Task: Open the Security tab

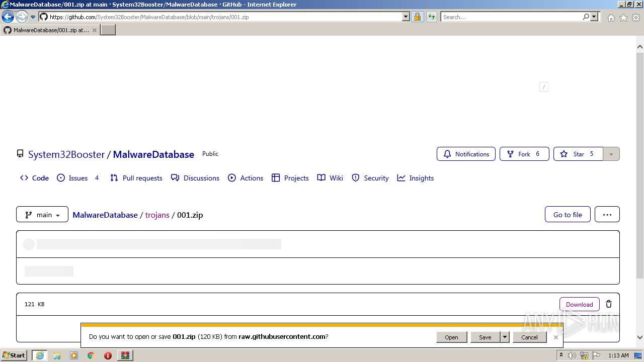Action: click(x=370, y=178)
